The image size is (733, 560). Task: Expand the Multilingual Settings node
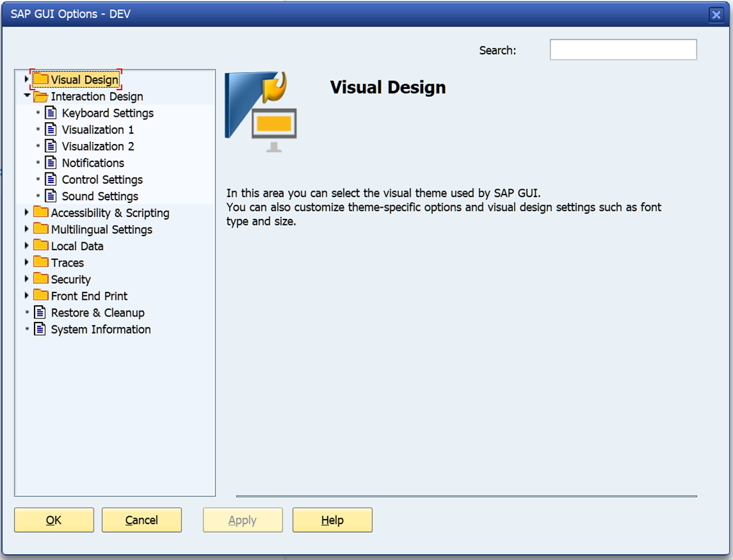[x=26, y=229]
